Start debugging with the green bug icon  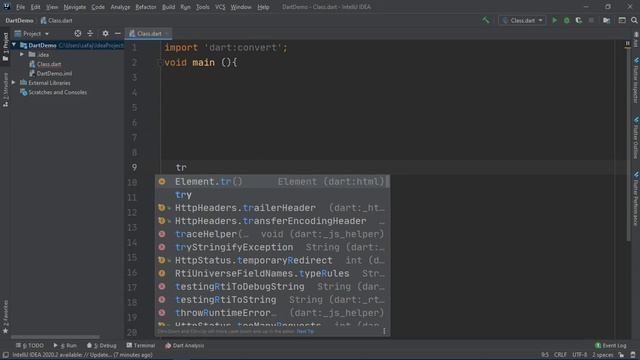567,20
